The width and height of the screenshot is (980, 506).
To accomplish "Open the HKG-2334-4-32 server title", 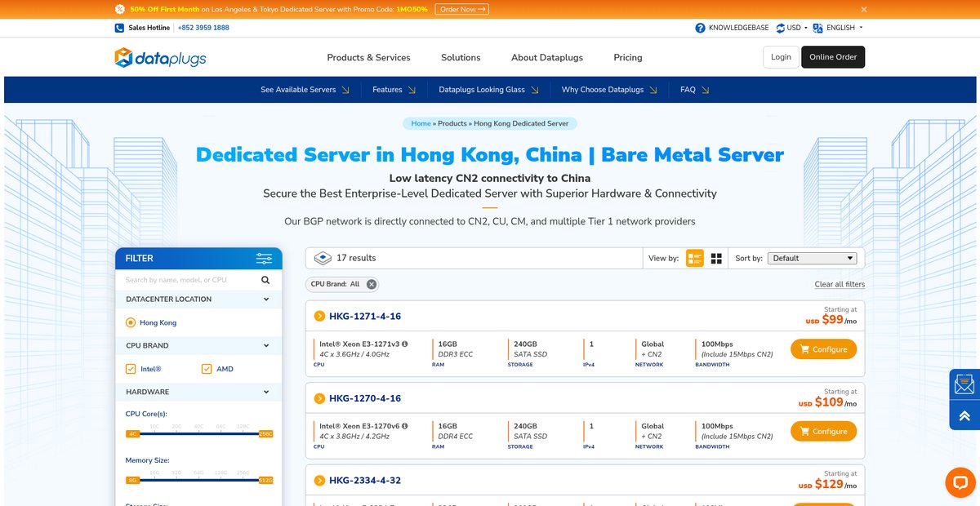I will click(x=365, y=481).
